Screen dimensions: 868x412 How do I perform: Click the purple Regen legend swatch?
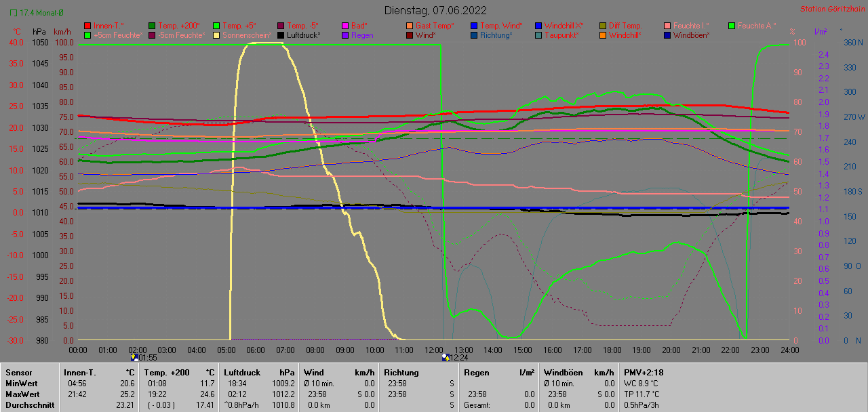click(x=345, y=35)
